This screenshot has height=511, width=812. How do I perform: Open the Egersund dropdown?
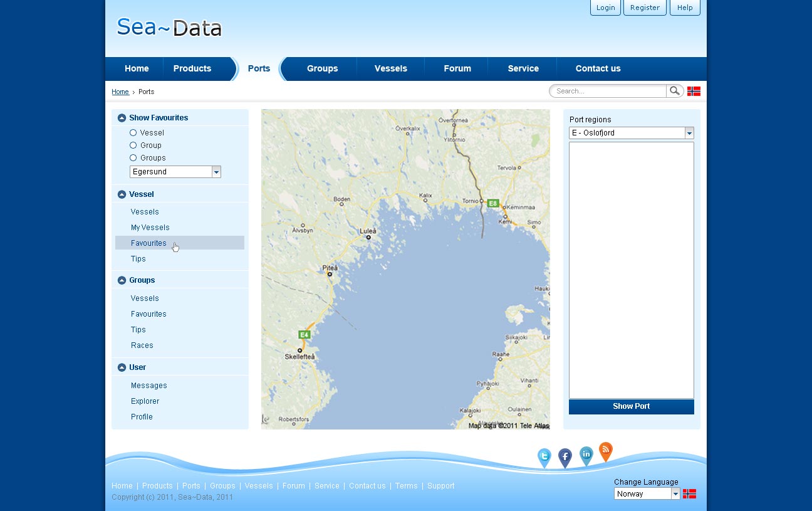pos(216,172)
